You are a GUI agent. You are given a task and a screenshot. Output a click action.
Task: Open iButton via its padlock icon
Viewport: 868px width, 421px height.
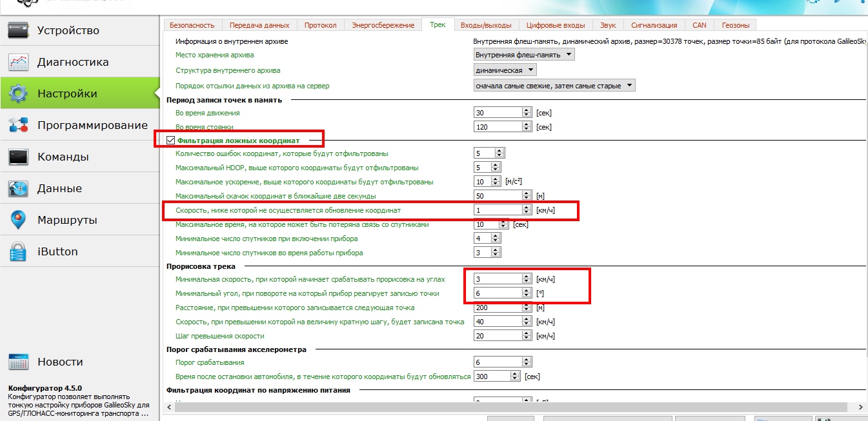(x=18, y=251)
